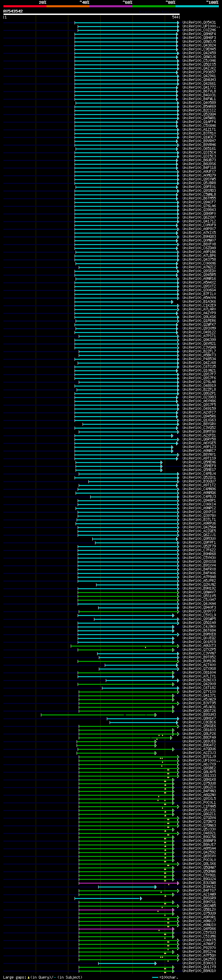
Task: Select label UniRef100_B9H192
Action: 199,589
